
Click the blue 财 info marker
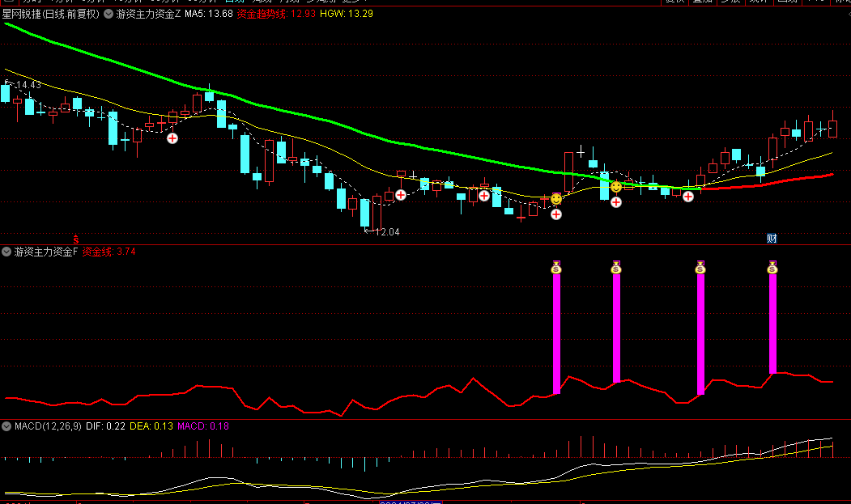pos(772,238)
